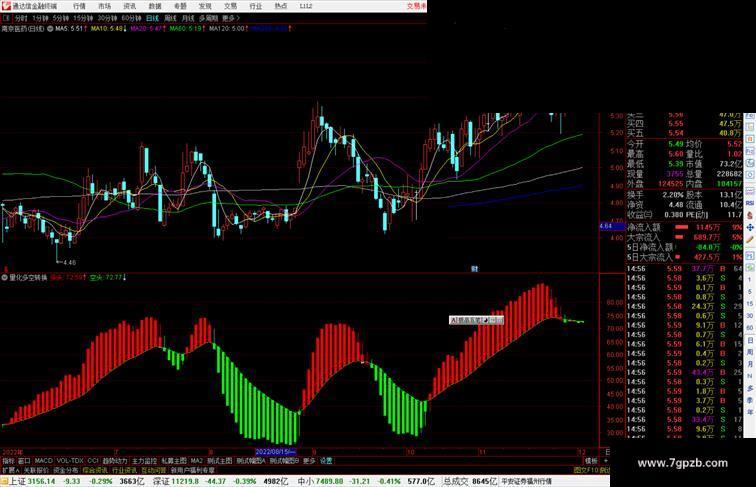Switch to 分时 chart period

pyautogui.click(x=21, y=18)
